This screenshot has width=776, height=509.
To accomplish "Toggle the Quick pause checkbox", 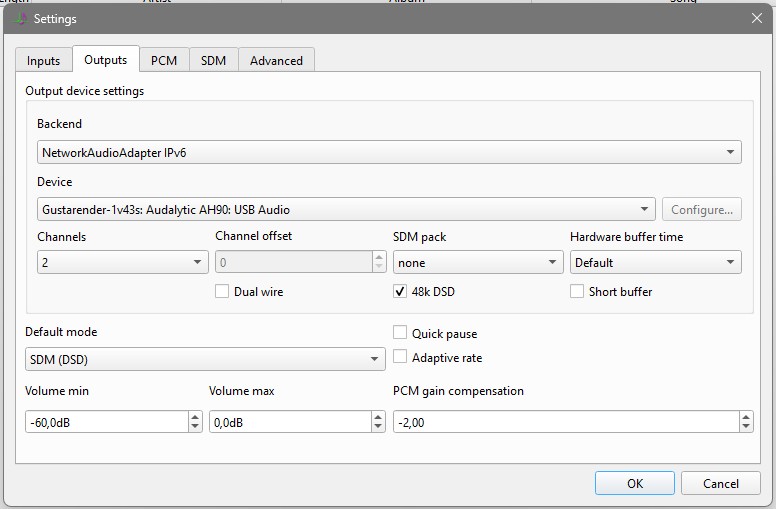I will coord(400,333).
